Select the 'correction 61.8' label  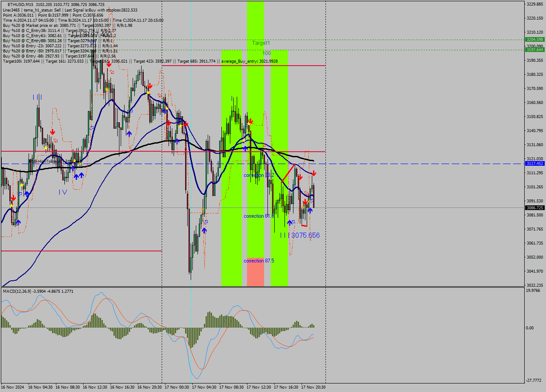pyautogui.click(x=259, y=216)
